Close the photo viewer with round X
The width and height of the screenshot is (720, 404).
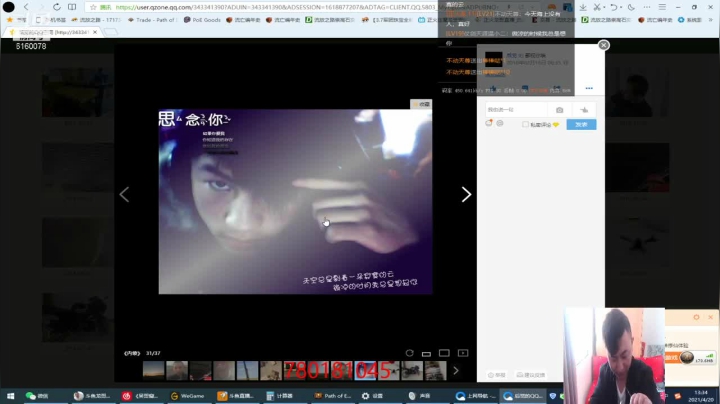pyautogui.click(x=603, y=45)
